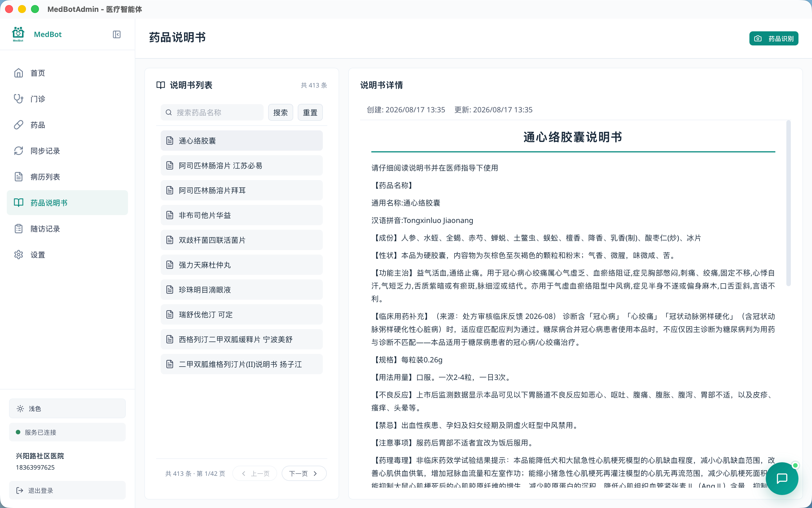812x508 pixels.
Task: Click the 创建: 2026/08/17 13:35 timestamp
Action: tap(406, 110)
